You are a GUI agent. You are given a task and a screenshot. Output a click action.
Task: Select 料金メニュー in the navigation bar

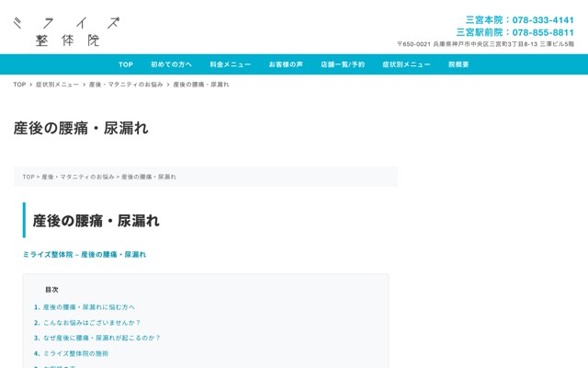[x=231, y=64]
